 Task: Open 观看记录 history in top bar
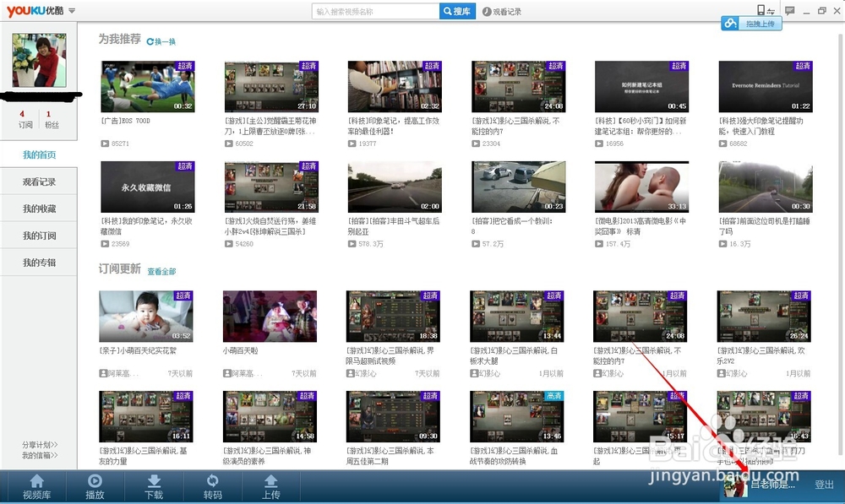(502, 11)
